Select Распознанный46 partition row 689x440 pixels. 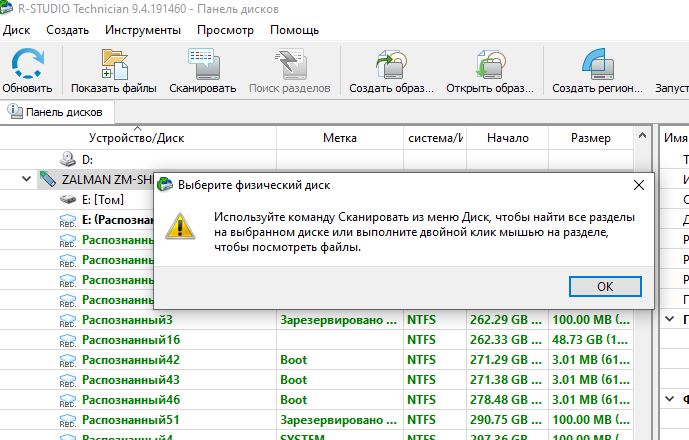pos(316,400)
